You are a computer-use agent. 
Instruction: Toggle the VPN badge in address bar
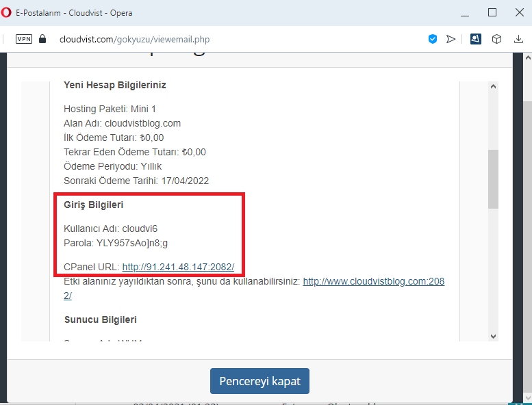pos(24,39)
